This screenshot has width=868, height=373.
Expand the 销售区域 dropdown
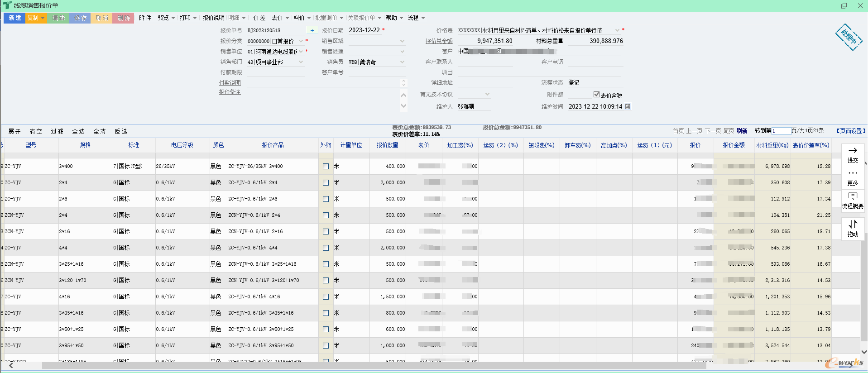[402, 41]
